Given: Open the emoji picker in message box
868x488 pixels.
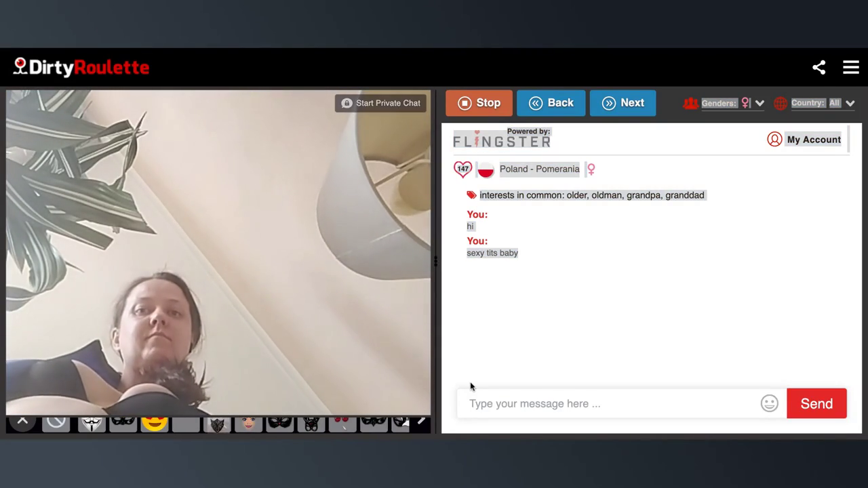Looking at the screenshot, I should (x=769, y=403).
